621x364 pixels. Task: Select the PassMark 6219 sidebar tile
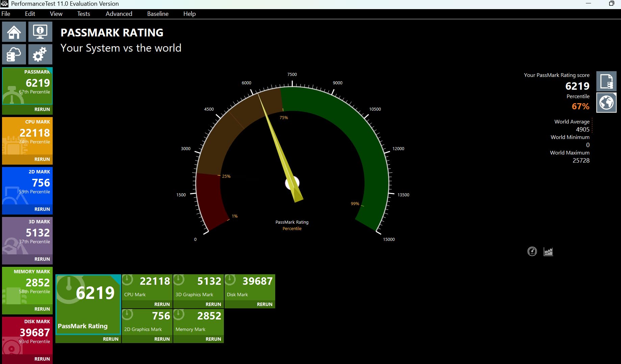pyautogui.click(x=27, y=86)
